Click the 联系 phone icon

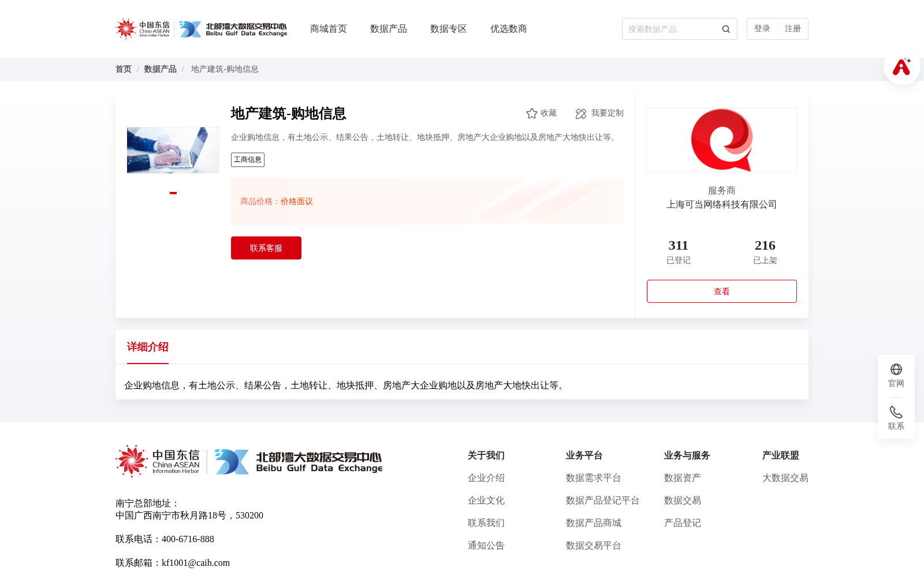tap(896, 412)
